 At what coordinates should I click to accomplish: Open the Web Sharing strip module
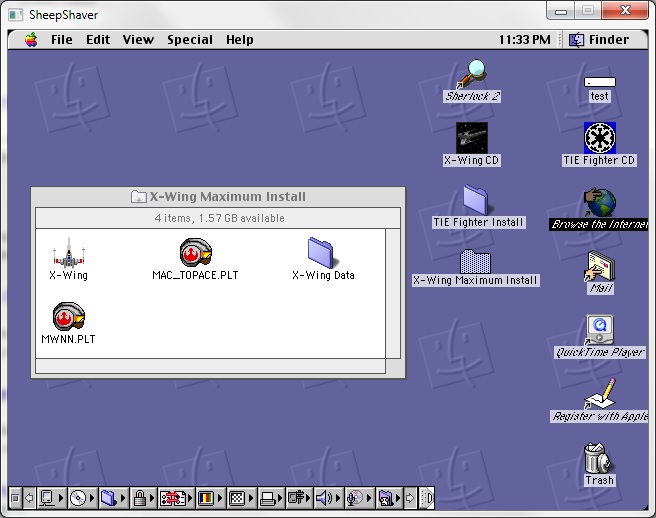[x=389, y=498]
